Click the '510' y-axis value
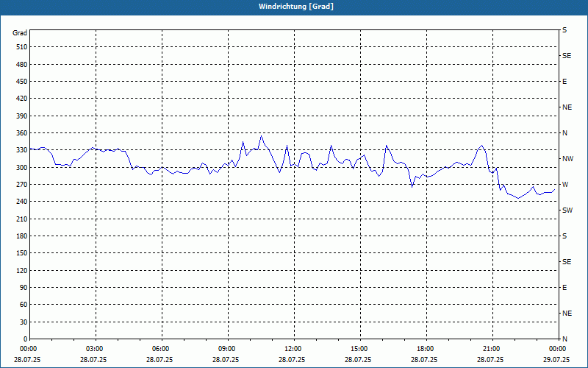The width and height of the screenshot is (588, 368). [x=22, y=47]
